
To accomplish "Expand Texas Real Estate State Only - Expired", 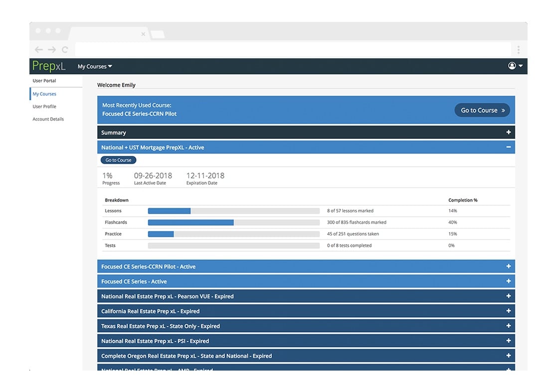I will coord(306,326).
